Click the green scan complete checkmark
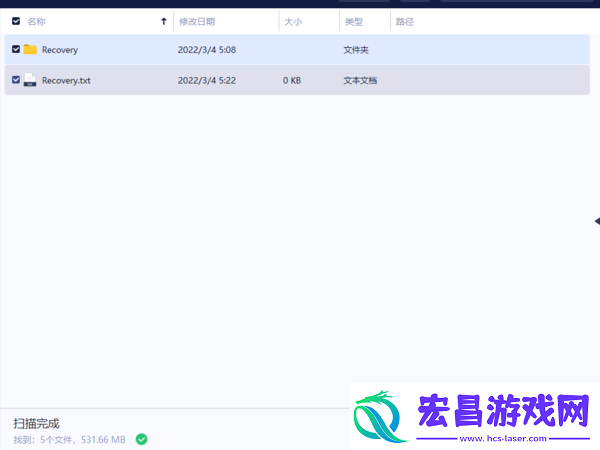This screenshot has width=600, height=450. 142,439
